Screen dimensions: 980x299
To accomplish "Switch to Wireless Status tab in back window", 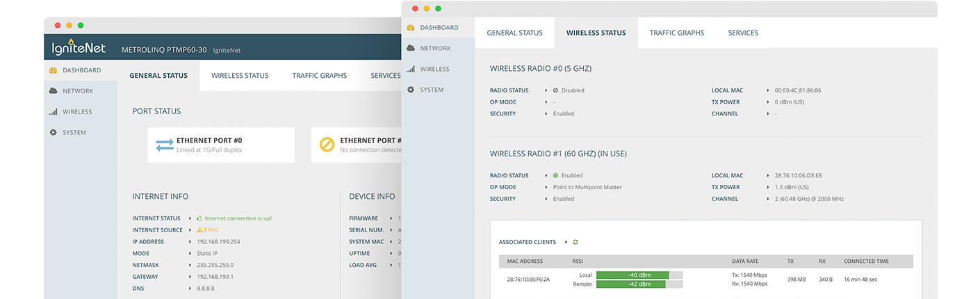I will 240,76.
